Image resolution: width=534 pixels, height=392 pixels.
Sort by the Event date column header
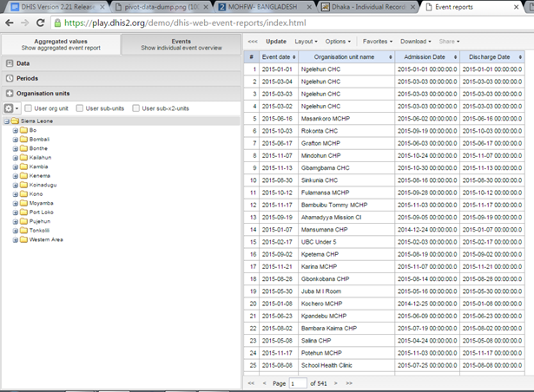coord(276,56)
